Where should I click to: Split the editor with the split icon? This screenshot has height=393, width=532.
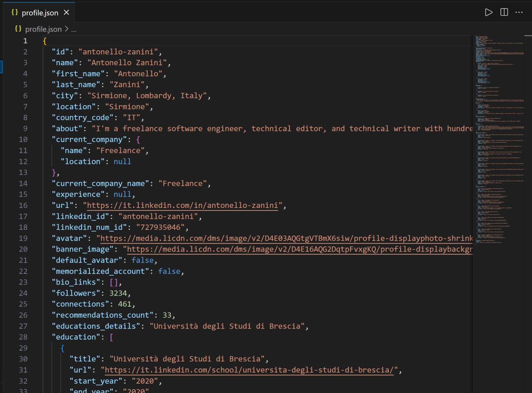(504, 12)
